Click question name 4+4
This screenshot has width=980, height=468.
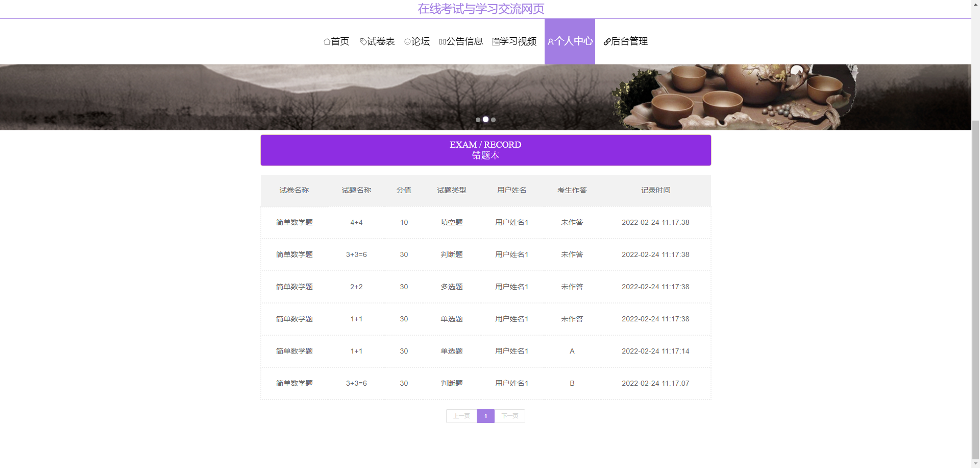356,222
